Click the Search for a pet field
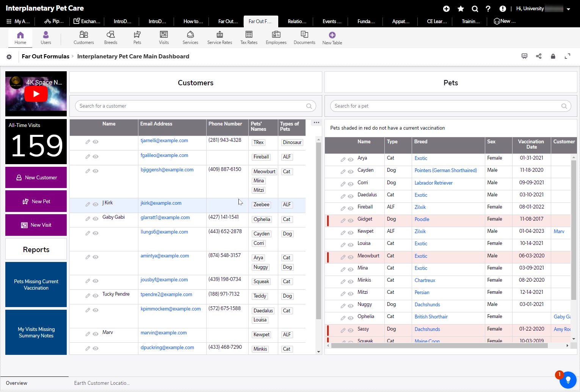 [447, 106]
